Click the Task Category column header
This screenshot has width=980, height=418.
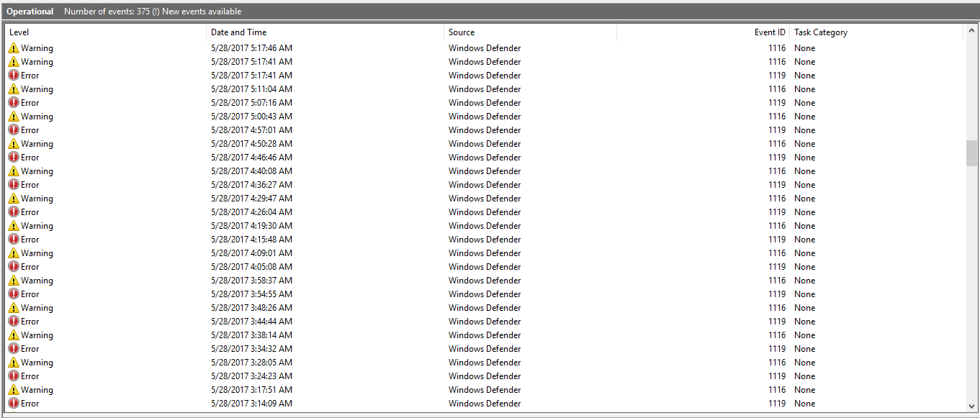click(876, 32)
